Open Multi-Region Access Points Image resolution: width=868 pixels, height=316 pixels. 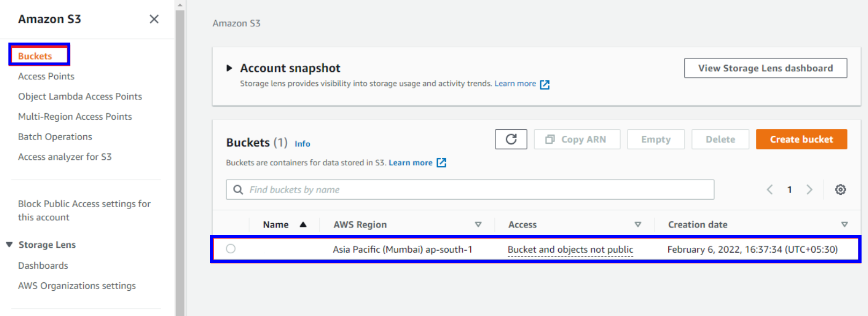75,116
